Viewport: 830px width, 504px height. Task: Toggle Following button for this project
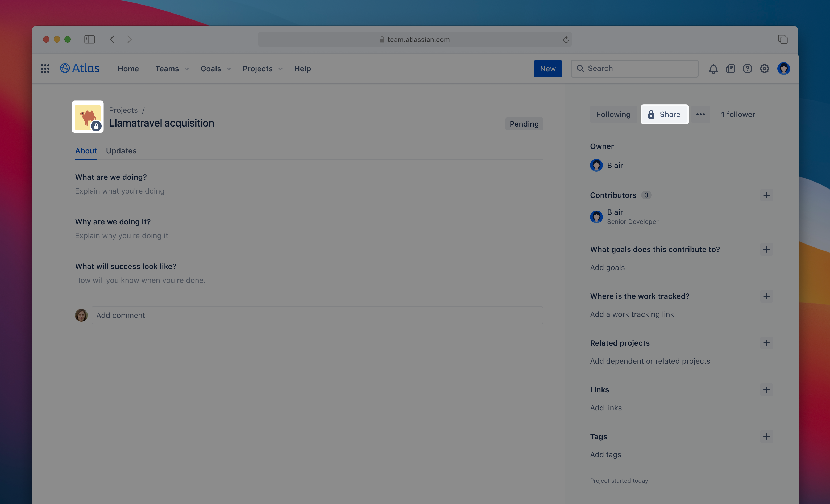(x=613, y=114)
